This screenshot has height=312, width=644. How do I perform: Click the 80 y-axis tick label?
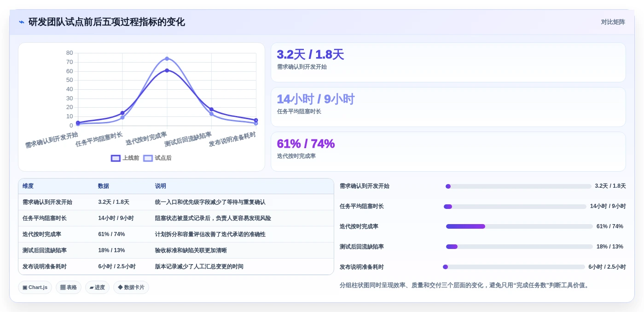(70, 53)
